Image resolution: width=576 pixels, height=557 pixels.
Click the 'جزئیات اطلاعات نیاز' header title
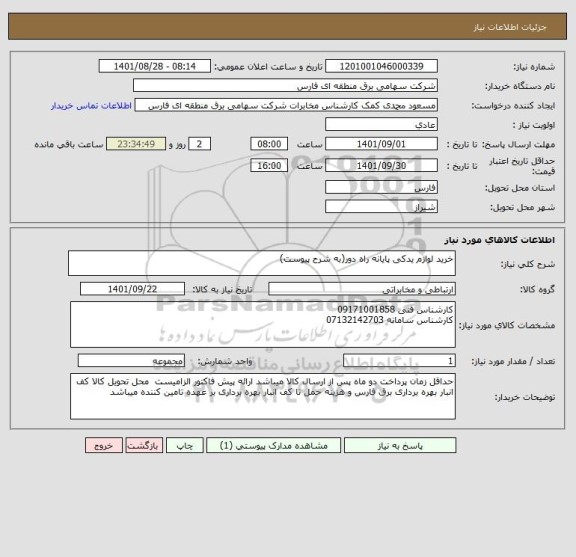[x=510, y=27]
